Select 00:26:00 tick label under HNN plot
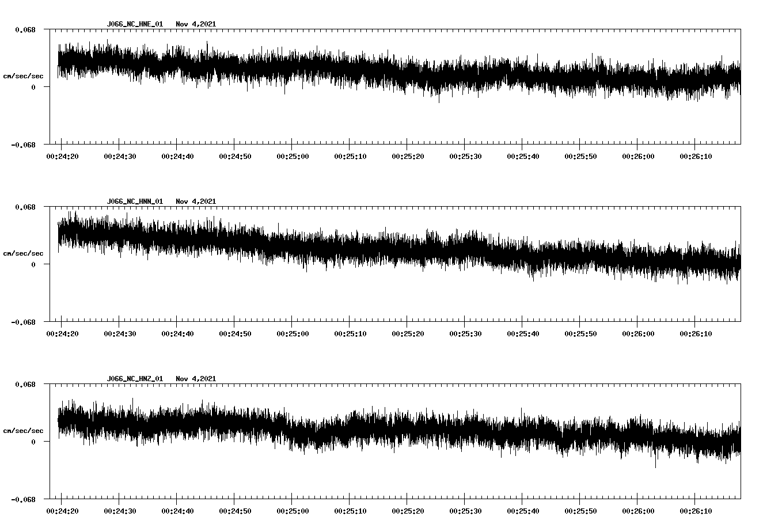This screenshot has height=532, width=782. pyautogui.click(x=638, y=334)
